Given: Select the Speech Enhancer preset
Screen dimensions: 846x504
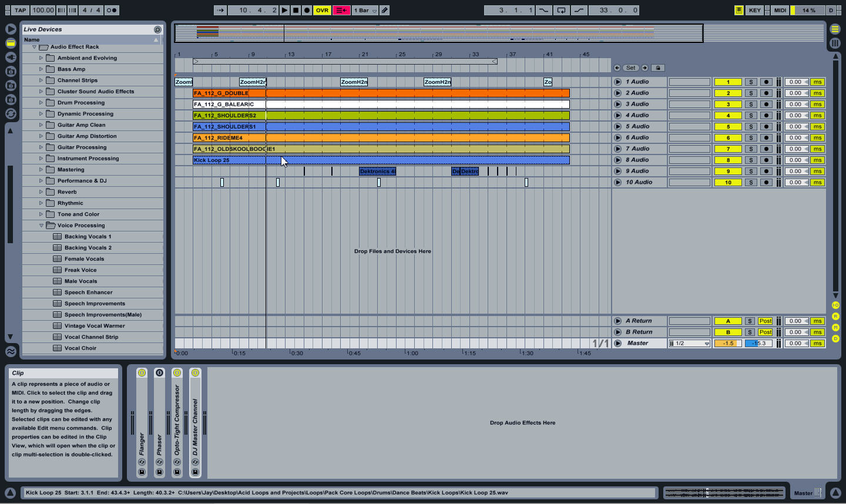Looking at the screenshot, I should click(x=88, y=293).
